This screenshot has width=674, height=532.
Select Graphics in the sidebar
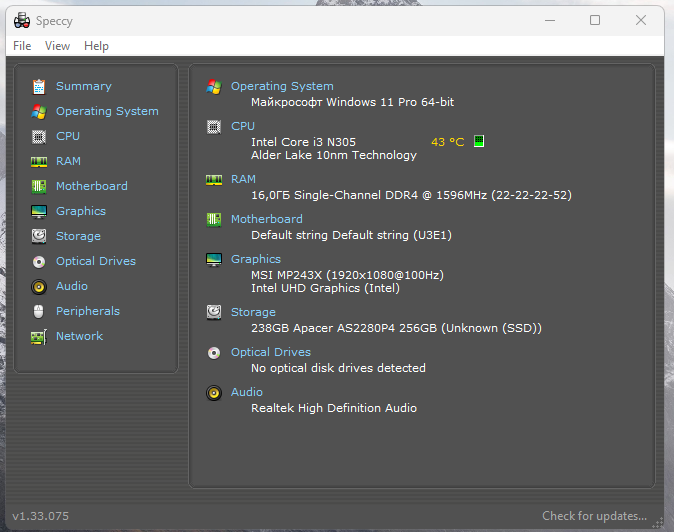pyautogui.click(x=81, y=211)
